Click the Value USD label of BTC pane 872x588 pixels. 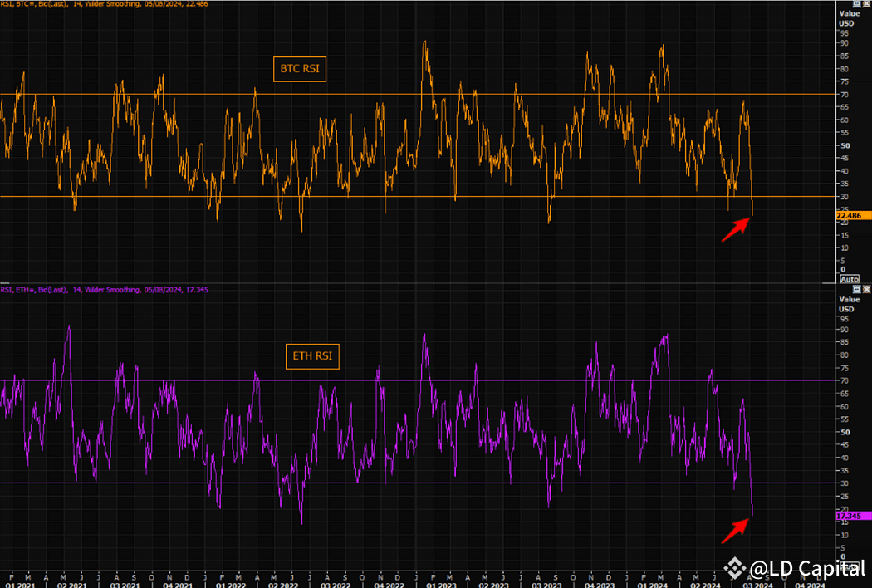849,17
